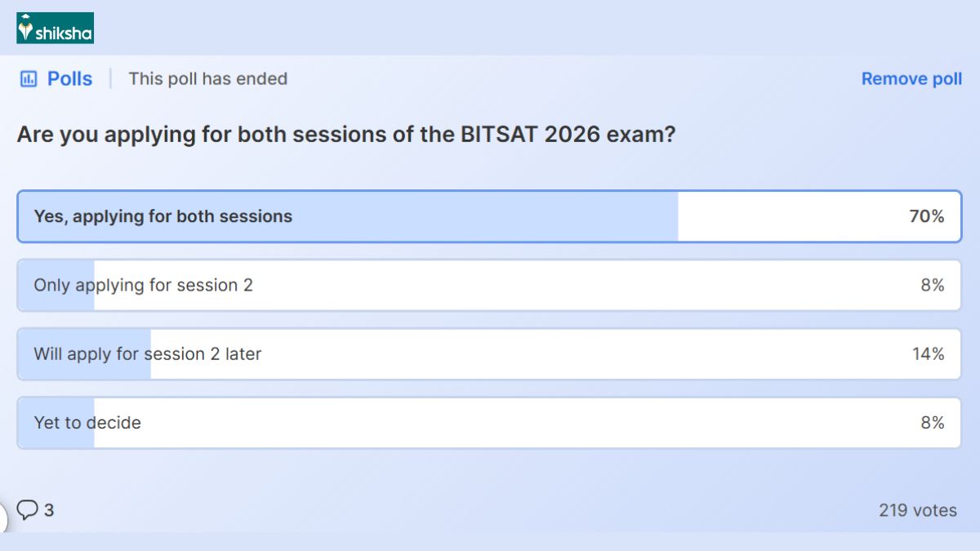Click the BITSAT 2026 poll question heading
Image resolution: width=980 pixels, height=551 pixels.
[346, 134]
